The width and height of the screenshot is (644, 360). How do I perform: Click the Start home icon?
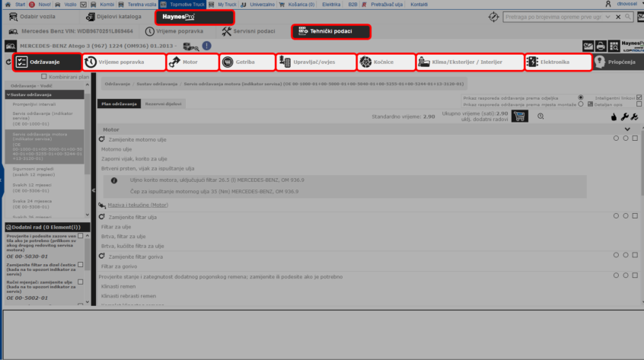coord(8,4)
